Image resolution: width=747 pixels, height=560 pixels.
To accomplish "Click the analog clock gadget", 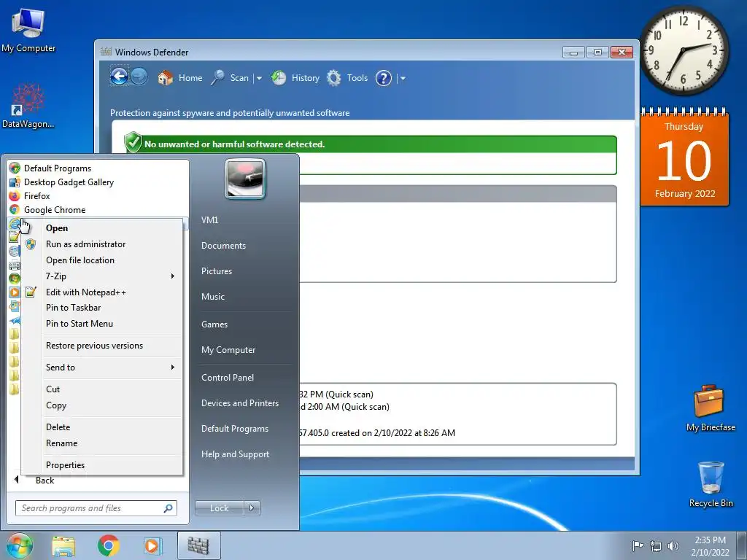I will coord(684,50).
